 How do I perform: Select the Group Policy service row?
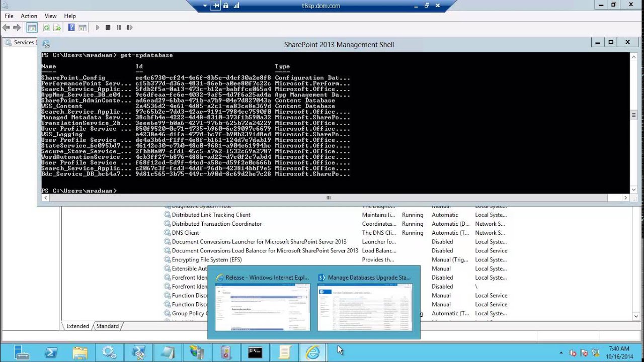click(336, 313)
